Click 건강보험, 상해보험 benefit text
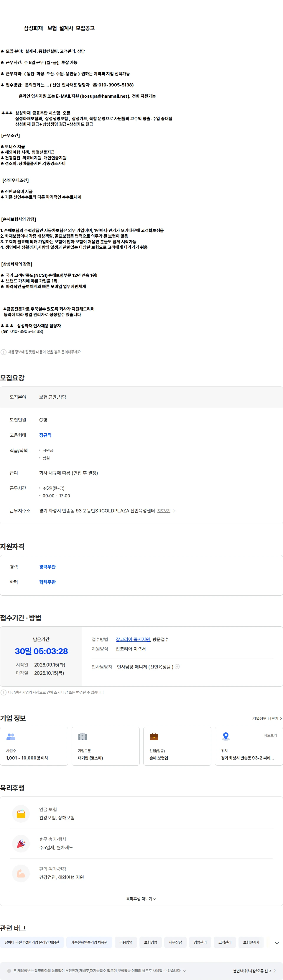 57,818
